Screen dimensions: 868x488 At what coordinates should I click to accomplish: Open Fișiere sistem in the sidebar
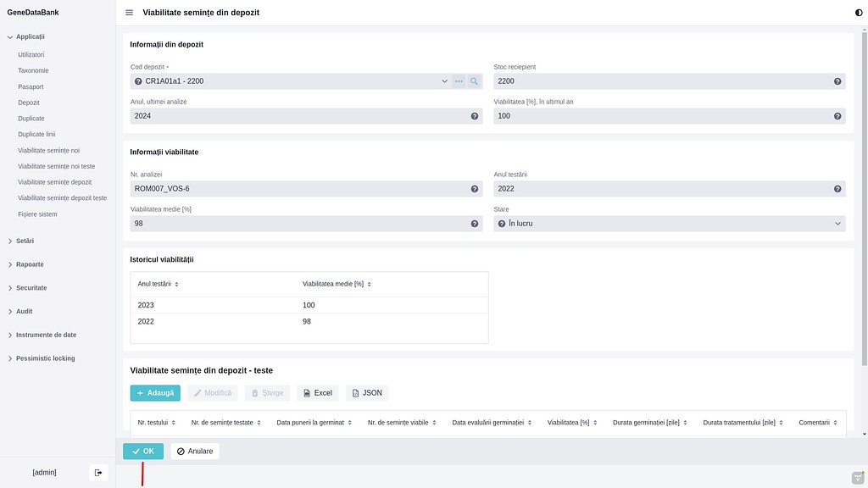click(x=37, y=214)
